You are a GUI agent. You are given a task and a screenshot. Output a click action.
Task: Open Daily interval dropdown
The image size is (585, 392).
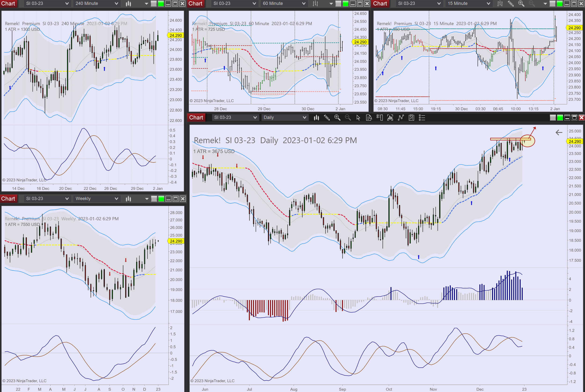pos(285,117)
